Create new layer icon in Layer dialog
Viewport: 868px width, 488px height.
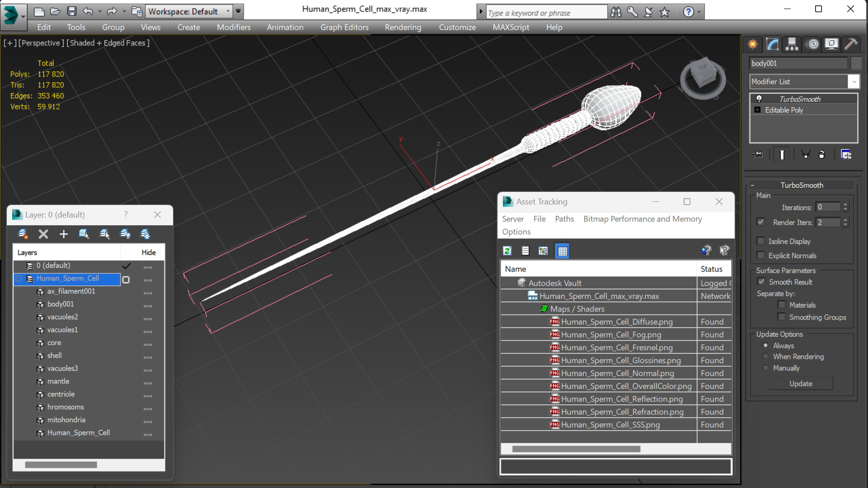point(22,234)
